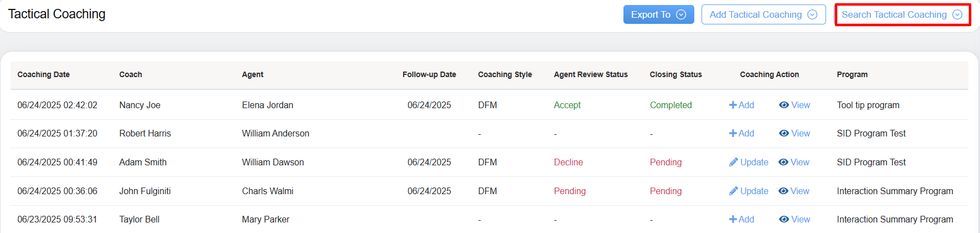Click the Agent Review Status column header

tap(590, 74)
